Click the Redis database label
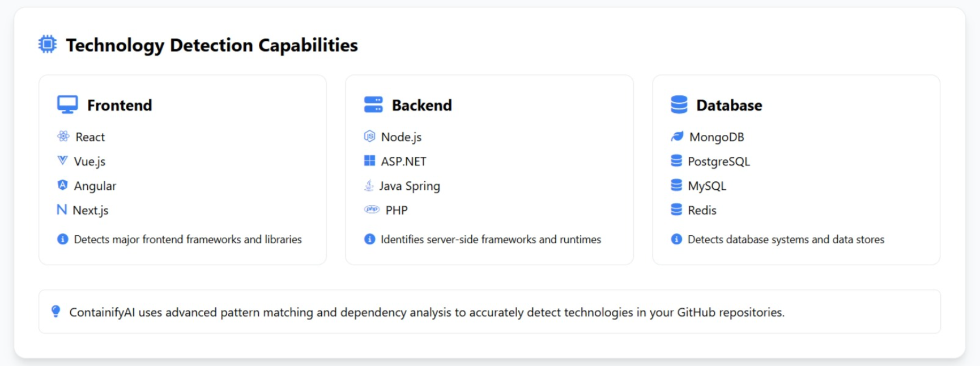The width and height of the screenshot is (980, 366). click(702, 210)
